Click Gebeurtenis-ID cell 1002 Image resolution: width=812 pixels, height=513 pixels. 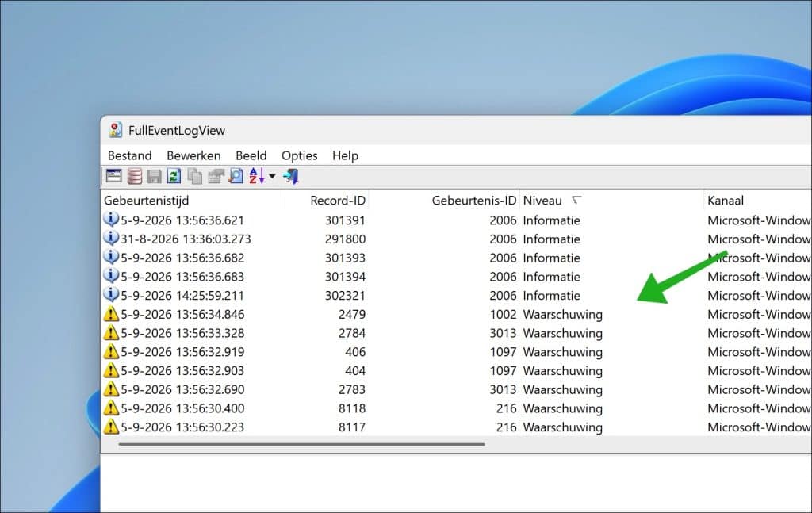click(503, 314)
